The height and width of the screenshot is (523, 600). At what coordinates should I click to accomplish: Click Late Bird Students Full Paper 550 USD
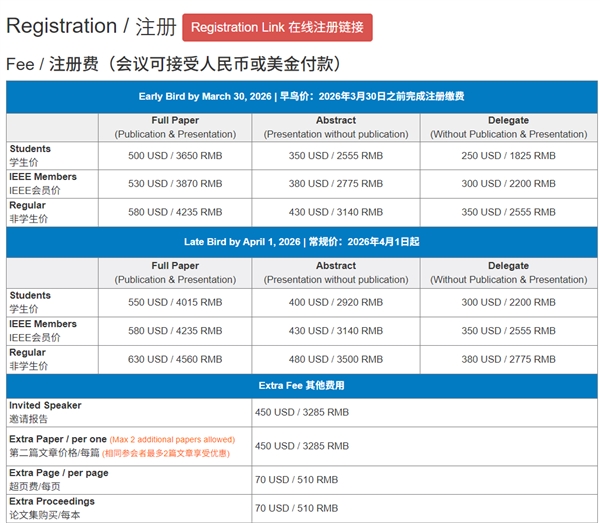pyautogui.click(x=175, y=302)
